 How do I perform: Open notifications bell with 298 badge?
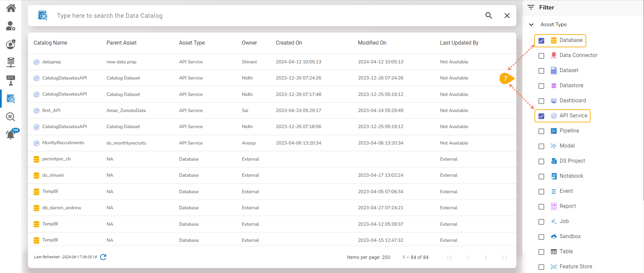click(11, 134)
